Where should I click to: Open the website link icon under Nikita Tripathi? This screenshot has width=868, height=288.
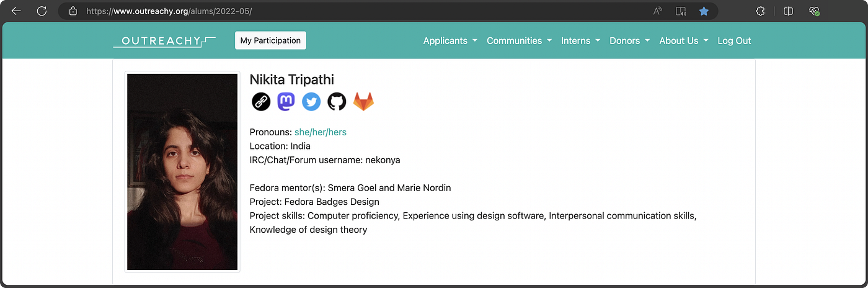pyautogui.click(x=261, y=102)
